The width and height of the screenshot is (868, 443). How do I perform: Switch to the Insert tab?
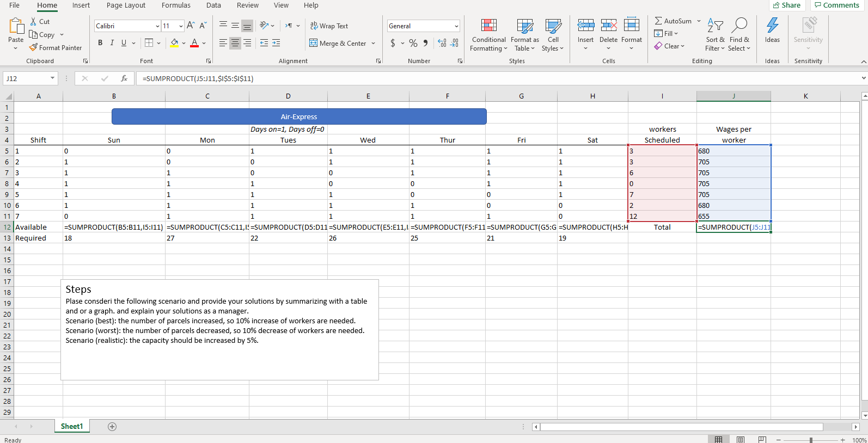tap(81, 5)
